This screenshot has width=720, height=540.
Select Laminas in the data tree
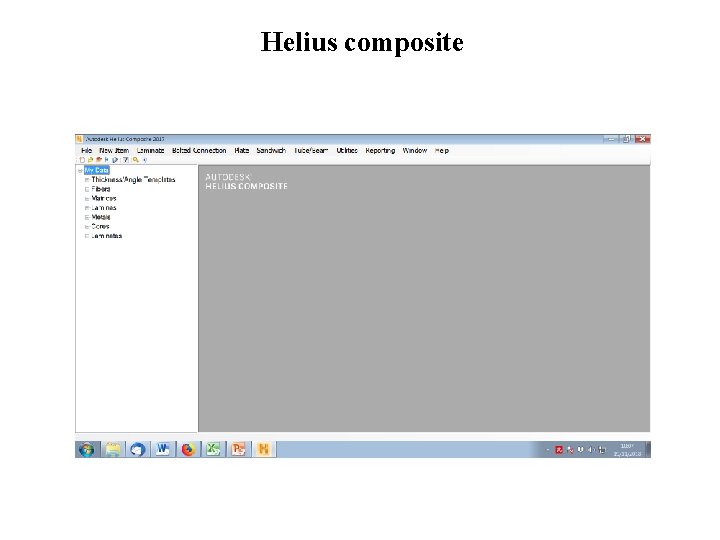(104, 208)
